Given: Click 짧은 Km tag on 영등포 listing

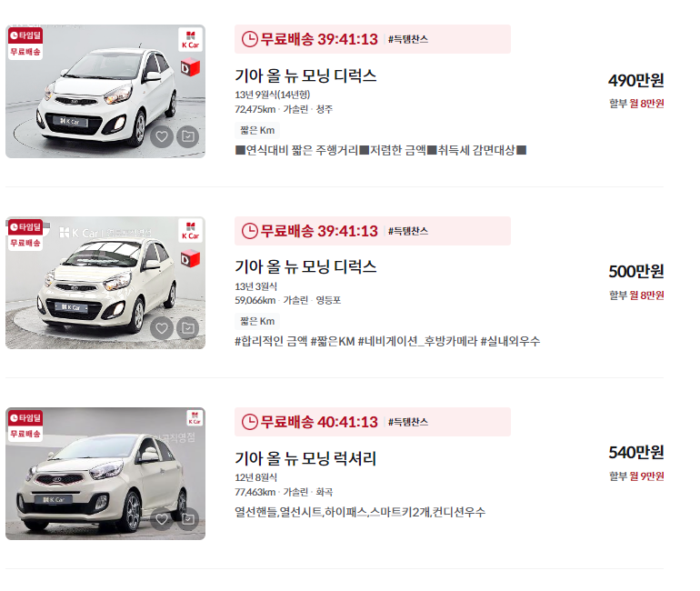Looking at the screenshot, I should pos(257,321).
